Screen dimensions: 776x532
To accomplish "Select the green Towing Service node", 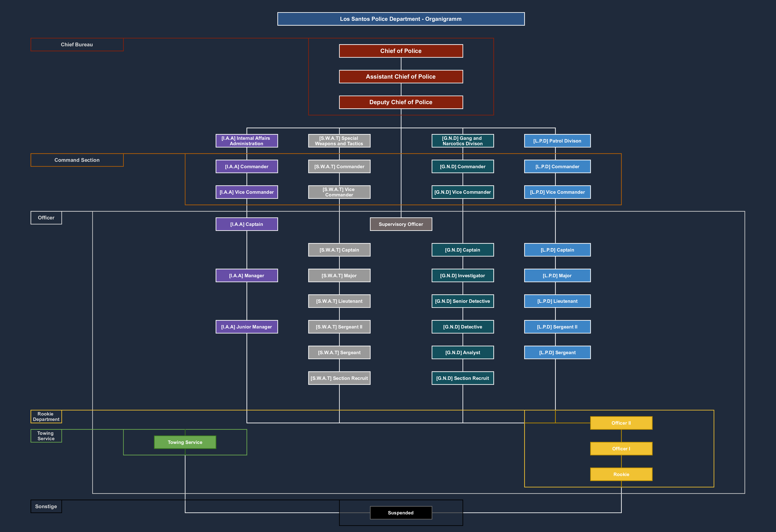I will [x=185, y=442].
